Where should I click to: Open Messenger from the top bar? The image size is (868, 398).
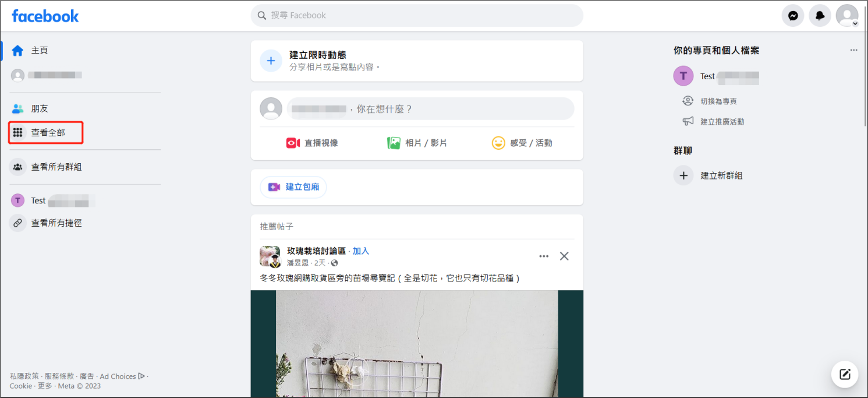[x=792, y=15]
